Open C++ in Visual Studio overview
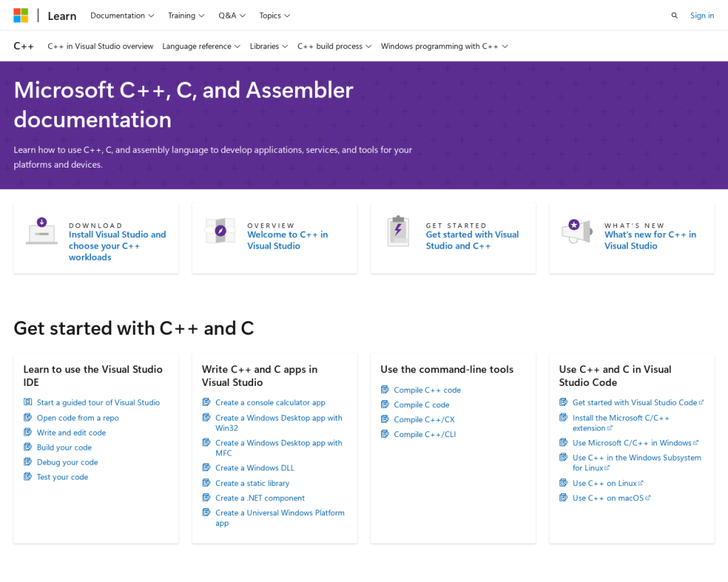Viewport: 728px width, 582px height. [100, 46]
